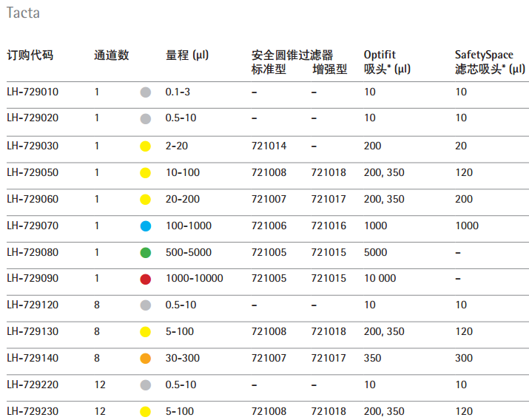Select order code LH-729050
529x420 pixels.
[33, 172]
